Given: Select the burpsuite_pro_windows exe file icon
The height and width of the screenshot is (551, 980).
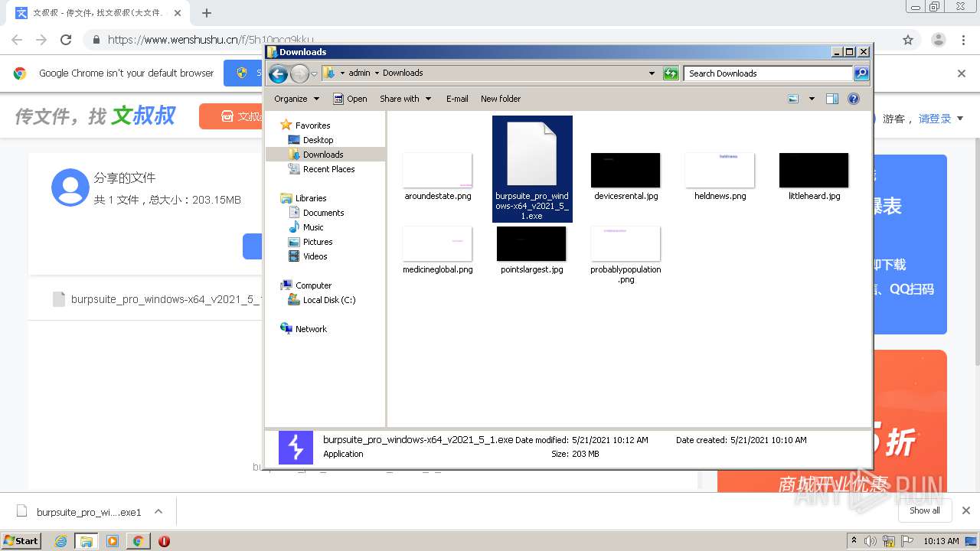Looking at the screenshot, I should click(x=532, y=153).
